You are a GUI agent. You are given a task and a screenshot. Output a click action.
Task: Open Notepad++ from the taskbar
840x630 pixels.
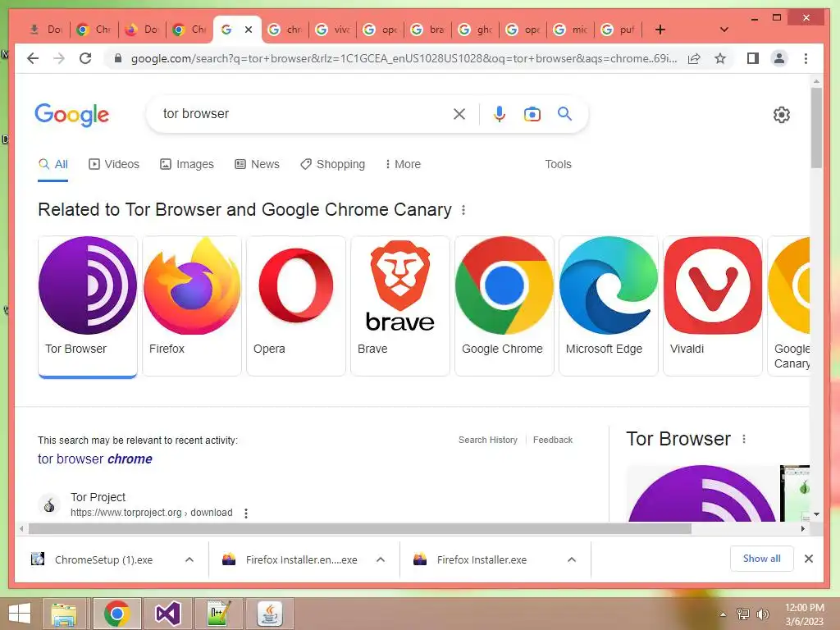pos(220,614)
